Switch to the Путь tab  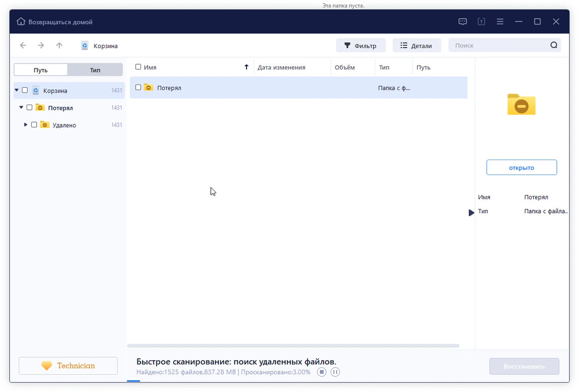(41, 70)
